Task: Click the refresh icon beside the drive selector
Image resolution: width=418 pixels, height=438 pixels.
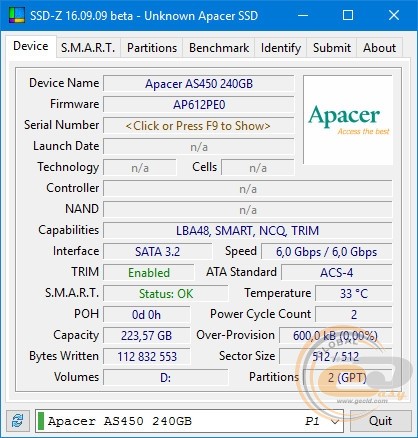Action: pos(17,421)
